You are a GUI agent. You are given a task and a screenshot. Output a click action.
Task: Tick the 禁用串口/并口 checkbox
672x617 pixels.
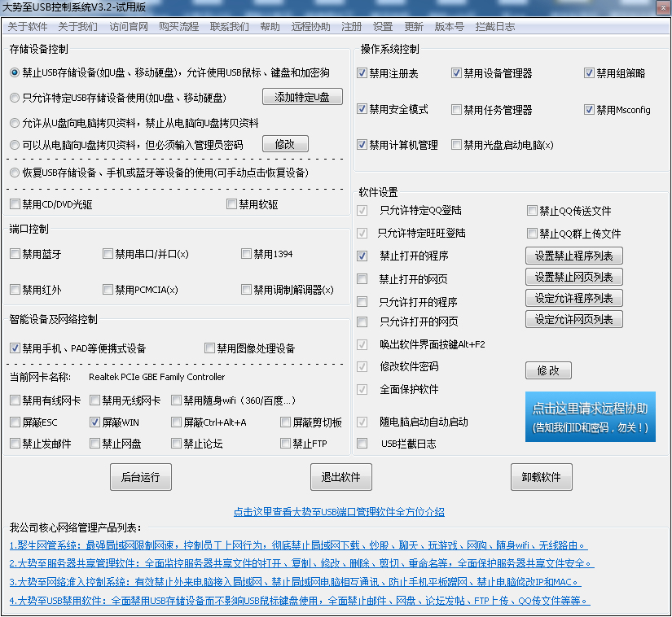(x=108, y=254)
